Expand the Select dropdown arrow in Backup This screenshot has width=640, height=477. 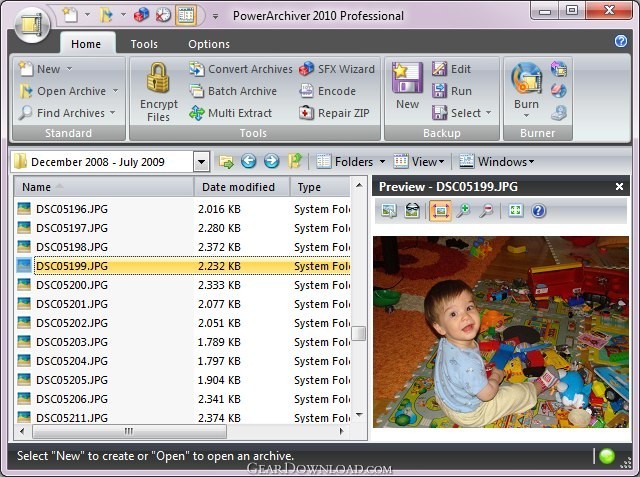489,113
